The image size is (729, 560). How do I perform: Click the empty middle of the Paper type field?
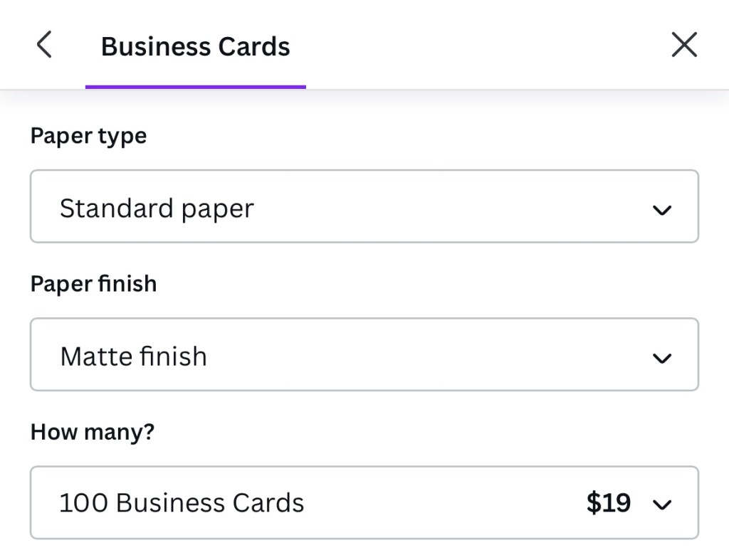pos(449,206)
